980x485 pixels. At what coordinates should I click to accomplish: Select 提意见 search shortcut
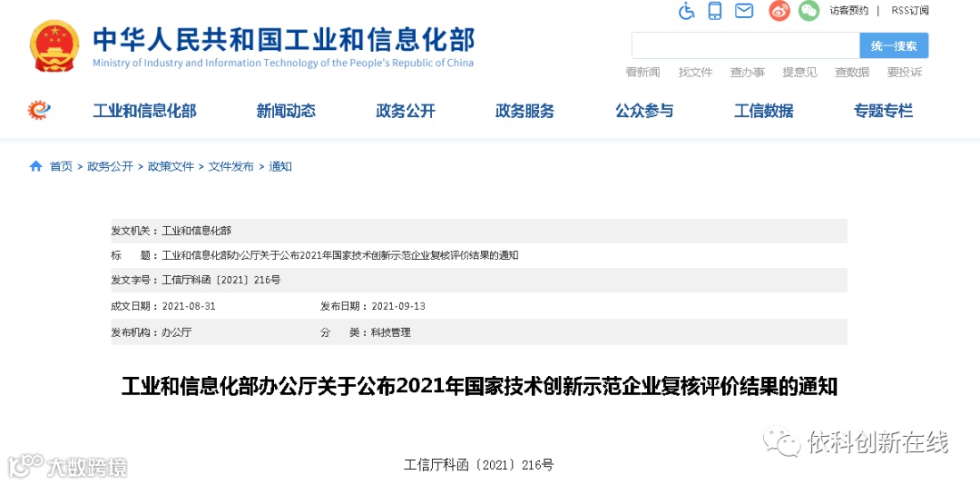[800, 73]
